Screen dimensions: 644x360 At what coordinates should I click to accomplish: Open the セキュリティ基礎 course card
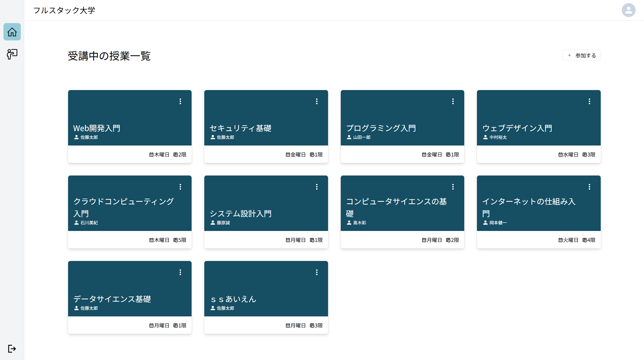pos(266,118)
